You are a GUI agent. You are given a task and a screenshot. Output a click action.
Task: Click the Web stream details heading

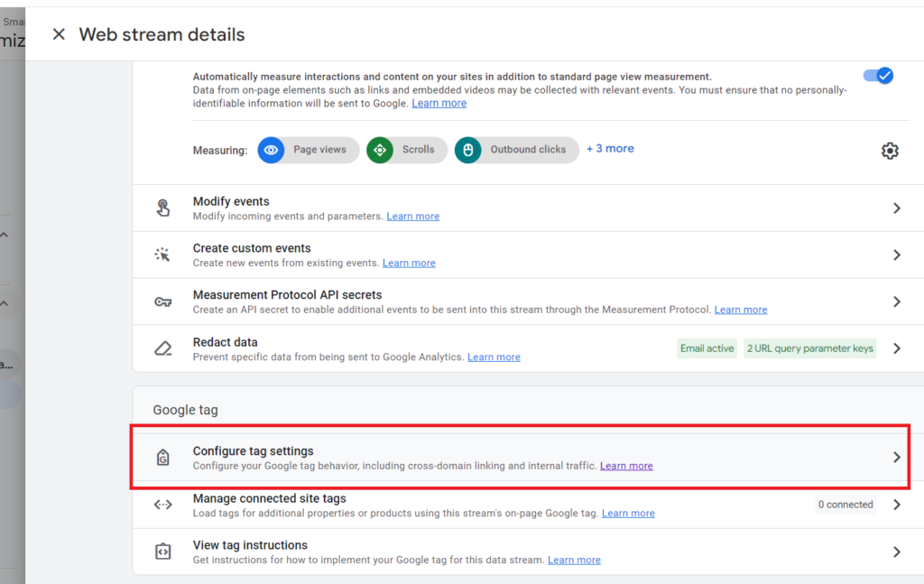(162, 35)
